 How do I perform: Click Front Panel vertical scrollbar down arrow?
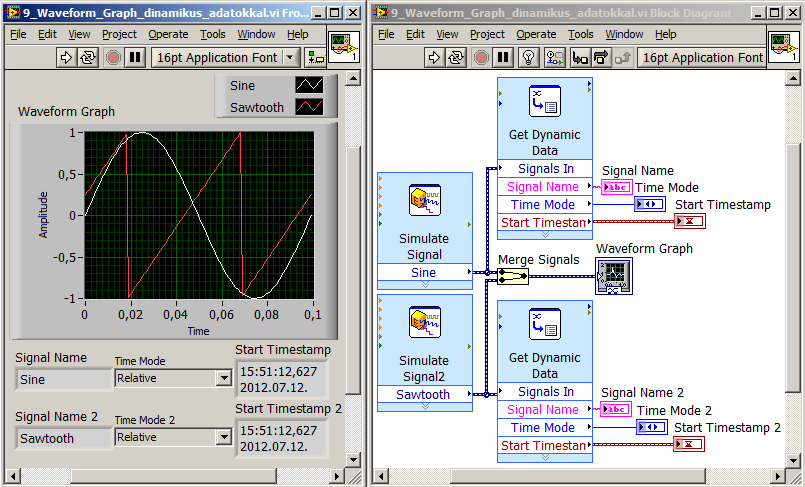click(x=353, y=459)
